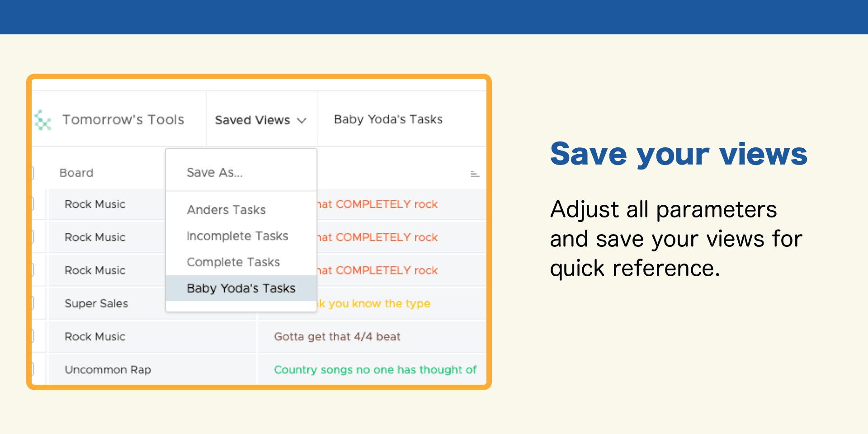Screen dimensions: 868x434
Task: Click the first COMPLETELY rock task text
Action: pos(377,204)
